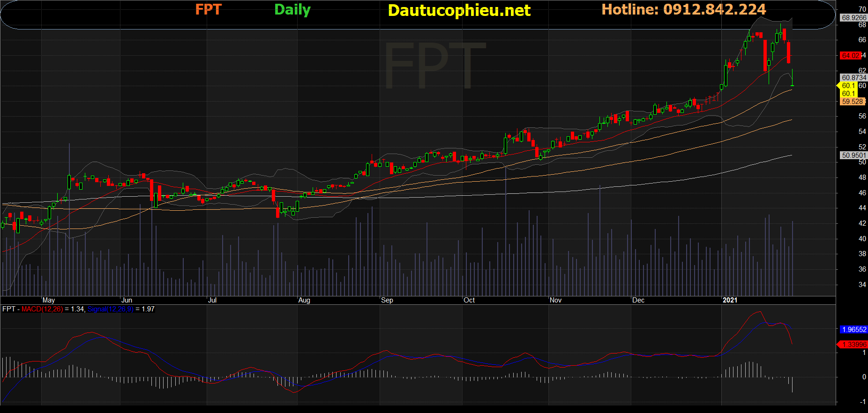
Task: Click the 60.8734 price label
Action: (x=854, y=78)
